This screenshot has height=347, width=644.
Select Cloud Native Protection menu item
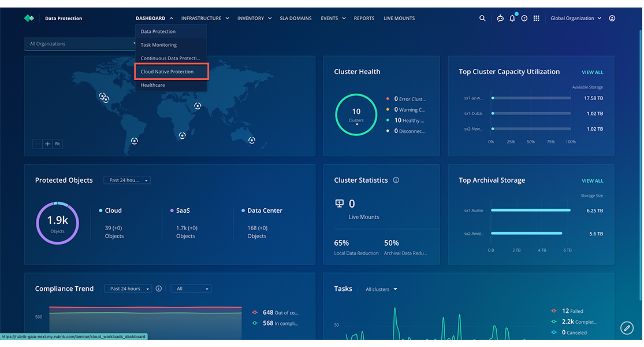pos(172,72)
